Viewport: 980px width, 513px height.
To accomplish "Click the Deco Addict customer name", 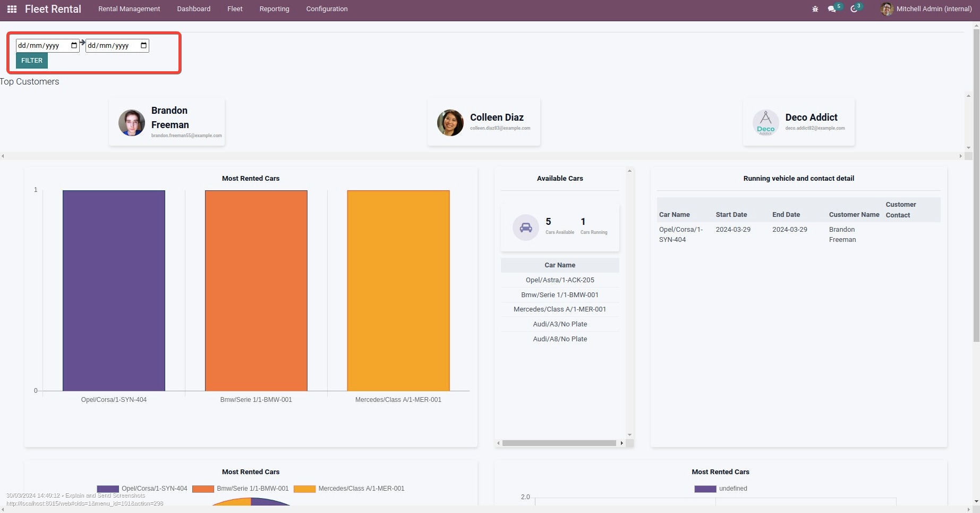I will (x=811, y=117).
